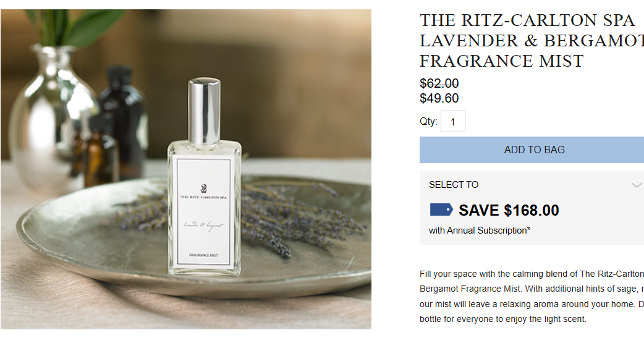Focus the Qty quantity input field
644x338 pixels.
pos(452,122)
